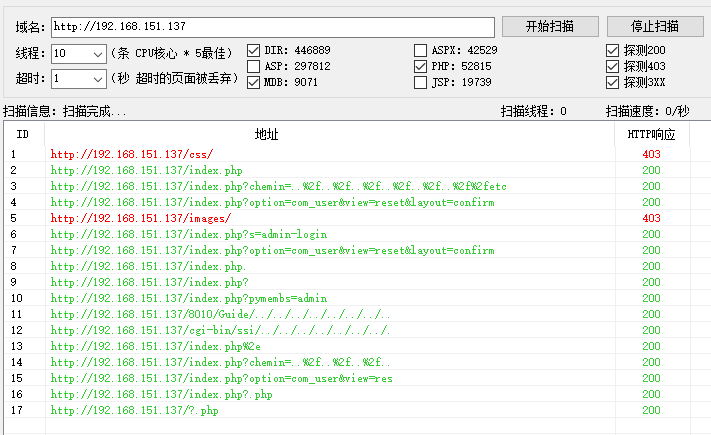Viewport: 711px width, 435px height.
Task: Toggle the 探测200 checkbox
Action: [612, 50]
